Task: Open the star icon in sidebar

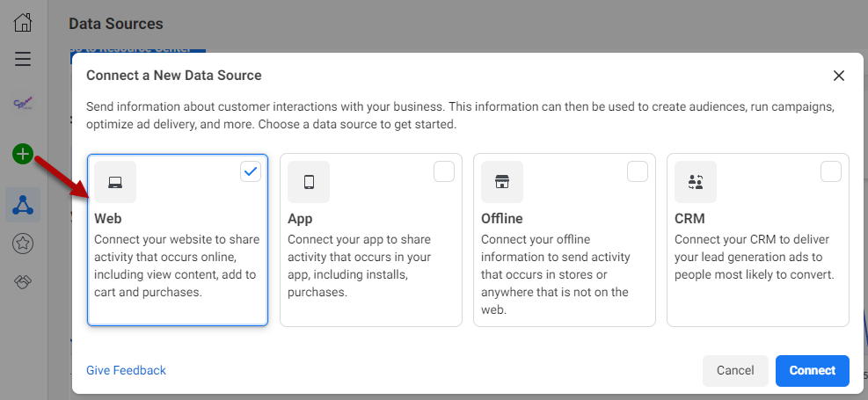Action: [23, 243]
